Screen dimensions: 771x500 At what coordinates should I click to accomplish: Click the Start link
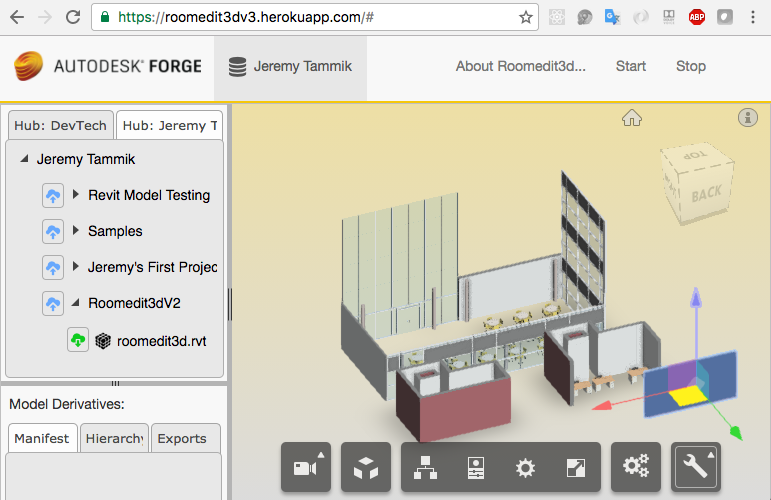[630, 67]
